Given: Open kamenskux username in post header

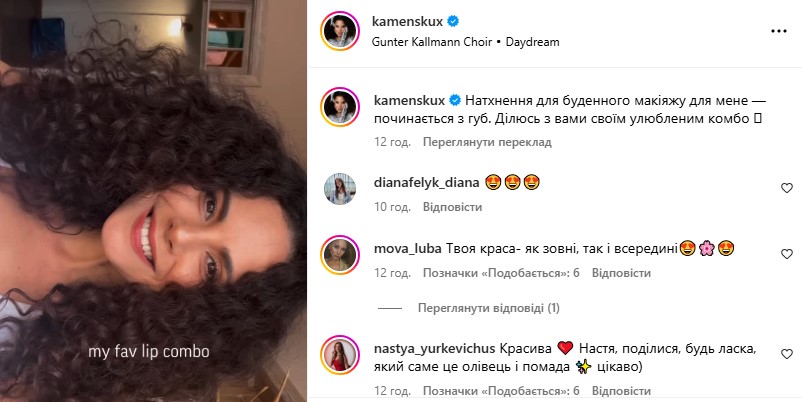Looking at the screenshot, I should (407, 21).
